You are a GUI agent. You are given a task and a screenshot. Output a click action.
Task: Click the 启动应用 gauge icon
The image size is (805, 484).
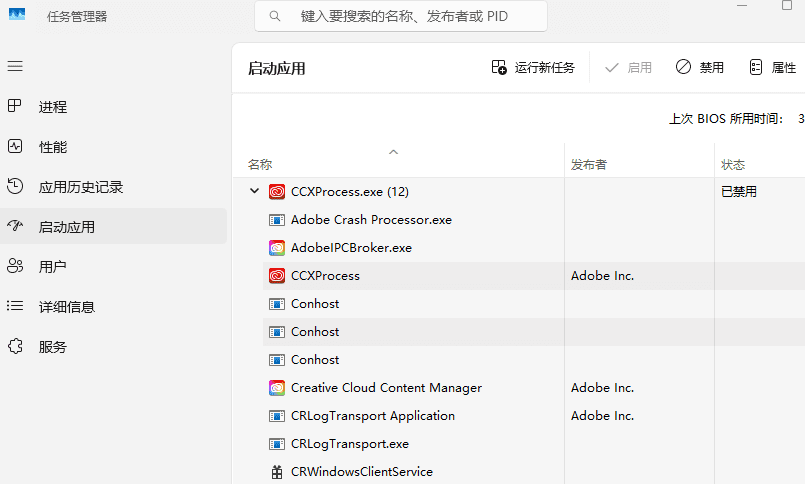pos(15,225)
